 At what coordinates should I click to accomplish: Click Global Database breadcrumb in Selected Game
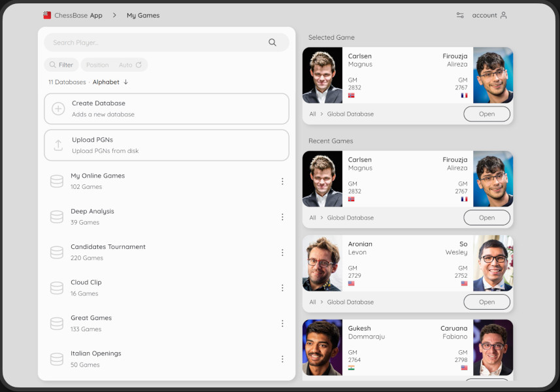click(x=350, y=114)
